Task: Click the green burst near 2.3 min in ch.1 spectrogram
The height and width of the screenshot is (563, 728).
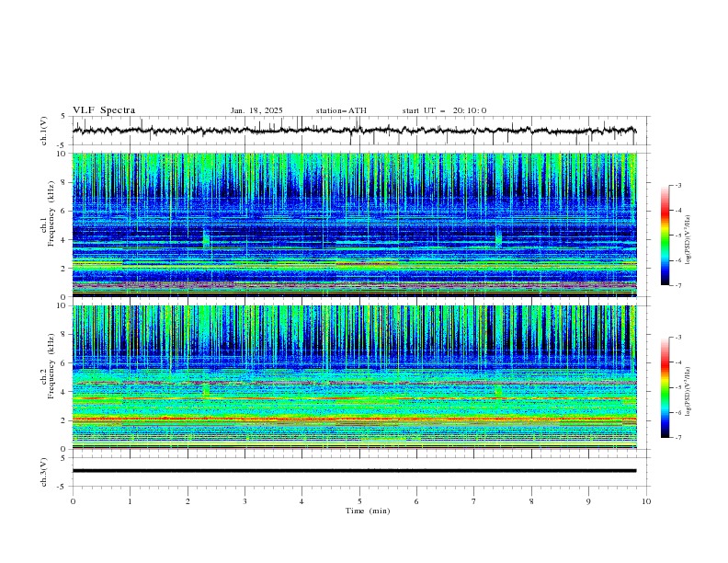Action: [x=206, y=238]
